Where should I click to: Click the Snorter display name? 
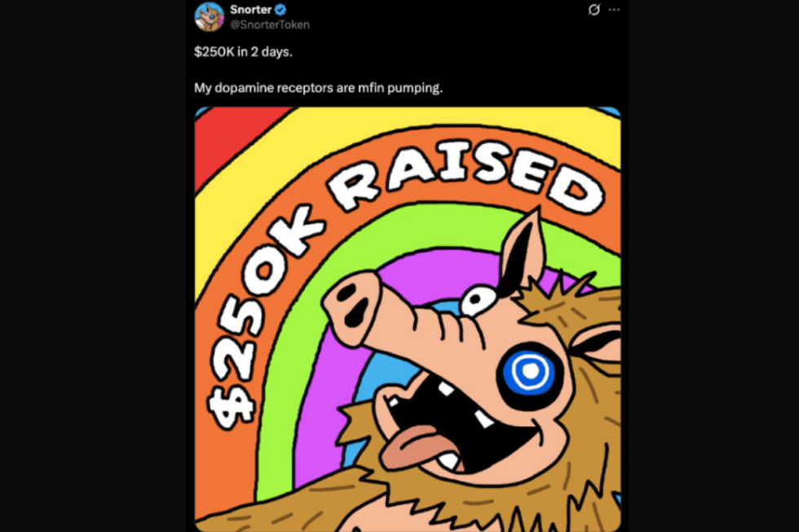coord(251,10)
